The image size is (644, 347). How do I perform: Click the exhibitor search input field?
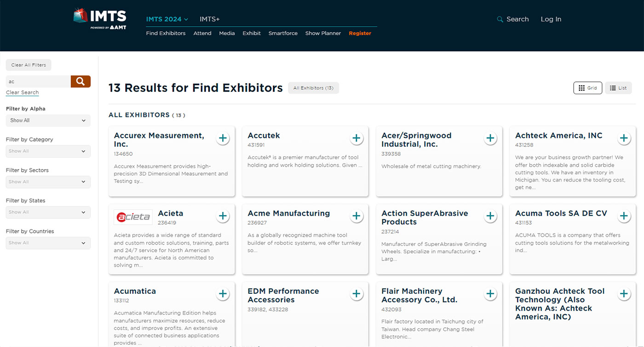[38, 81]
